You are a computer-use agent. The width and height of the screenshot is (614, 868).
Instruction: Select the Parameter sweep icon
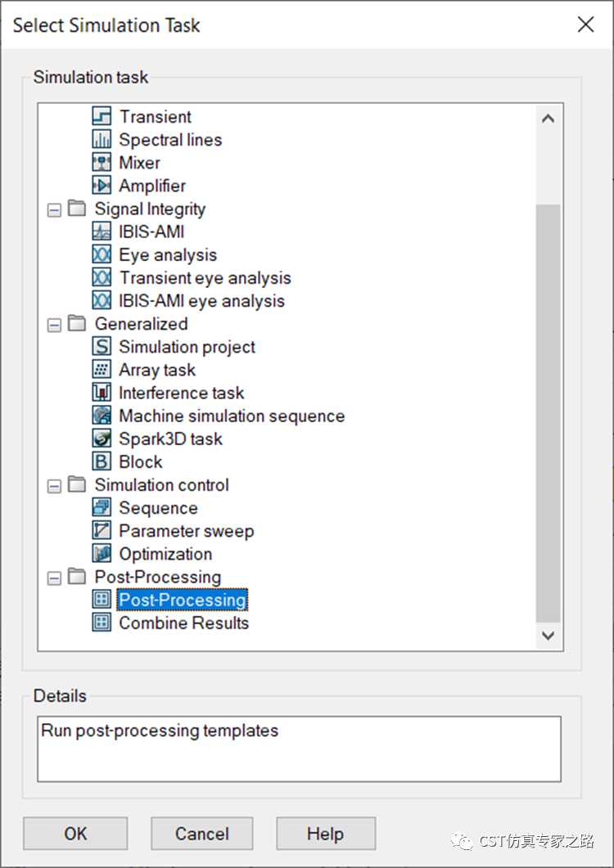[x=102, y=530]
